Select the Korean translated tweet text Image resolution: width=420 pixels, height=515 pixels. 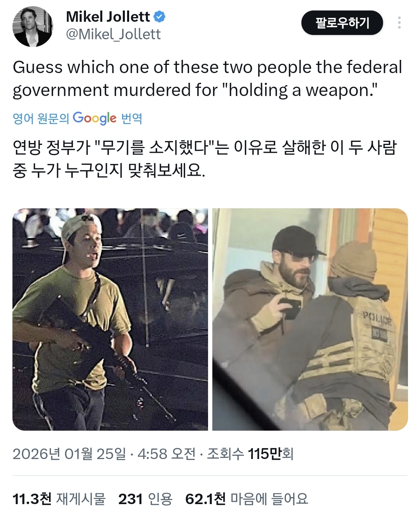coord(205,159)
